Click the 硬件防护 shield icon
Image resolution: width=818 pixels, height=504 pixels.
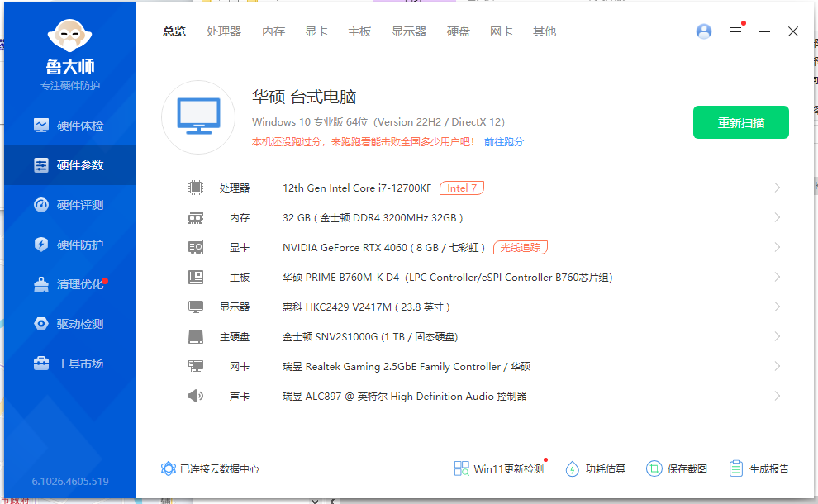pos(41,245)
